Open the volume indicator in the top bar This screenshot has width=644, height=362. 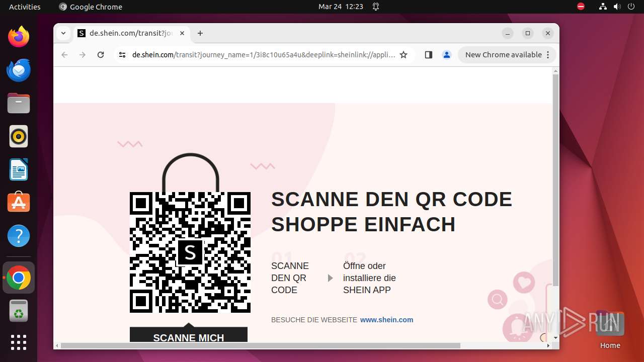coord(617,7)
